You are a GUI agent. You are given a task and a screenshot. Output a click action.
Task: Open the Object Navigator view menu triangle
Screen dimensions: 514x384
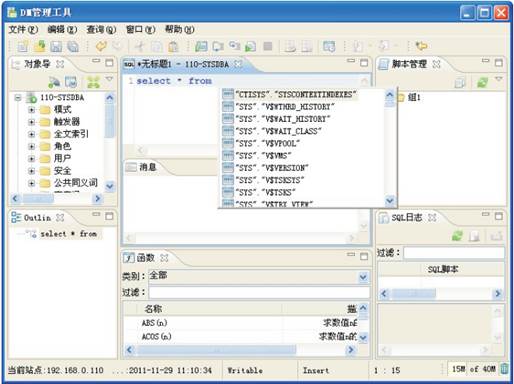(109, 79)
